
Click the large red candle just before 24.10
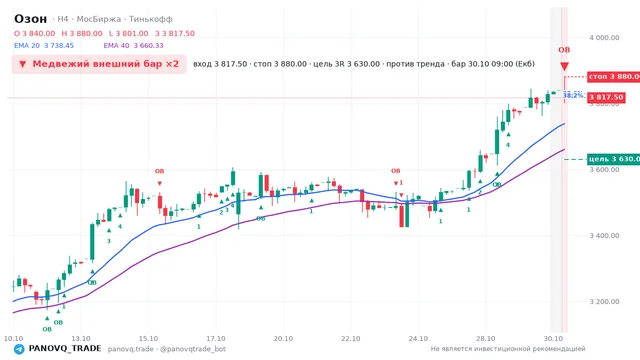[x=401, y=216]
